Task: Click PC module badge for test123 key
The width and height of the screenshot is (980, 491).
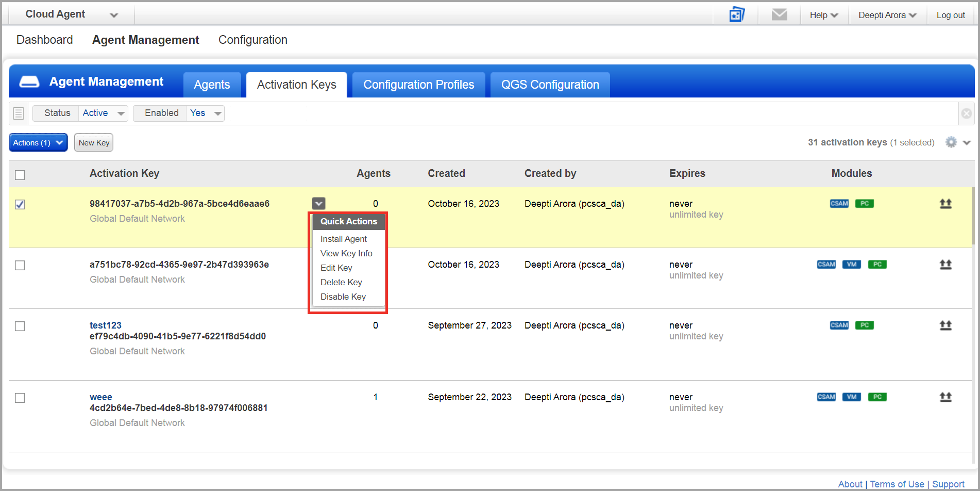Action: [865, 325]
